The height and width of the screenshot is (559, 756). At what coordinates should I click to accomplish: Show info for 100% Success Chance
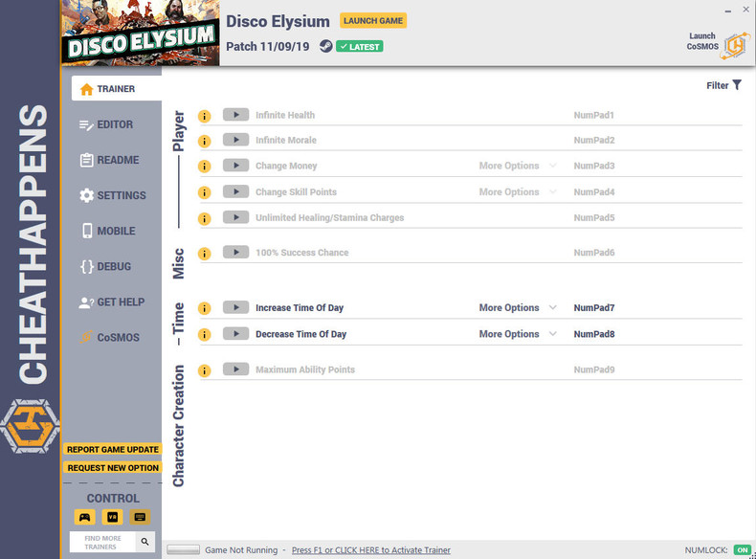(x=205, y=254)
